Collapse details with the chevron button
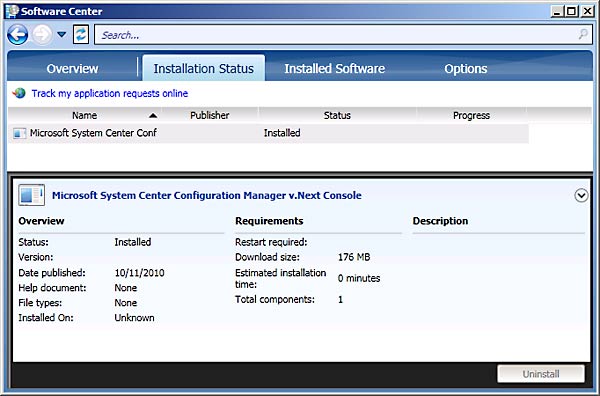Screen dimensions: 600x396 pyautogui.click(x=581, y=196)
